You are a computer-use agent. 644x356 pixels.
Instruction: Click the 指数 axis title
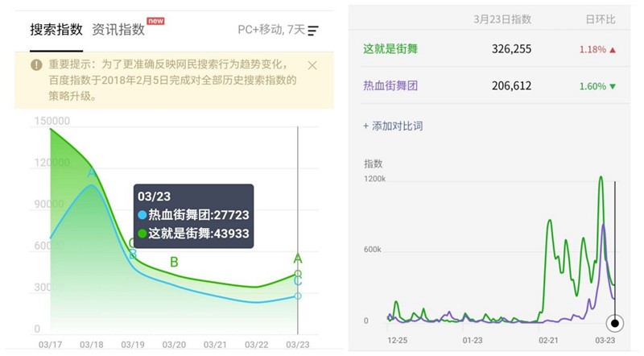coord(373,164)
